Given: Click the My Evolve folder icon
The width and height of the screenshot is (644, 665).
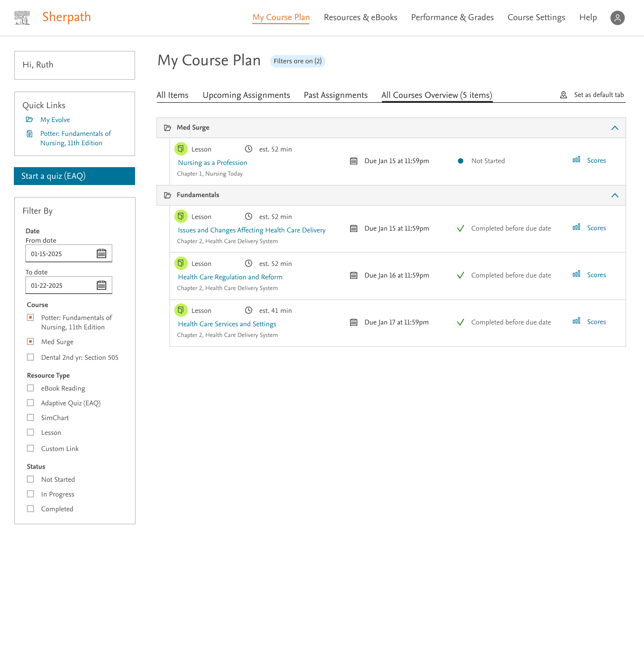Looking at the screenshot, I should [x=30, y=119].
